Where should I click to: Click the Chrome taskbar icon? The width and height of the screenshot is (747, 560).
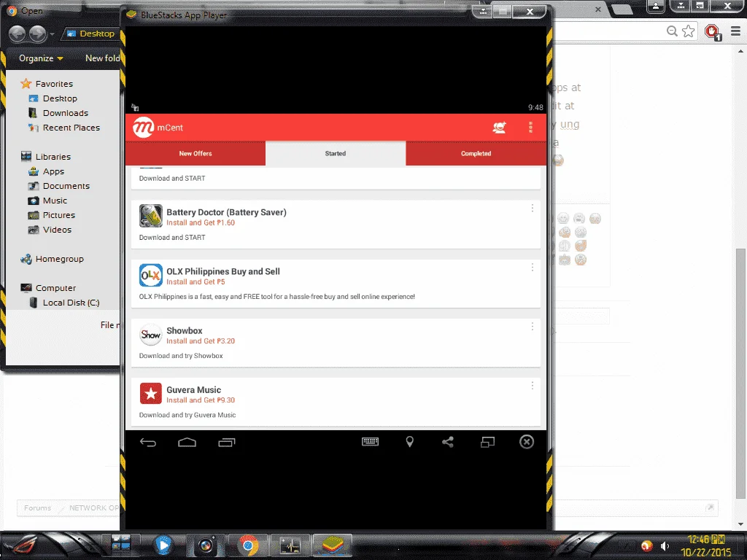point(248,545)
